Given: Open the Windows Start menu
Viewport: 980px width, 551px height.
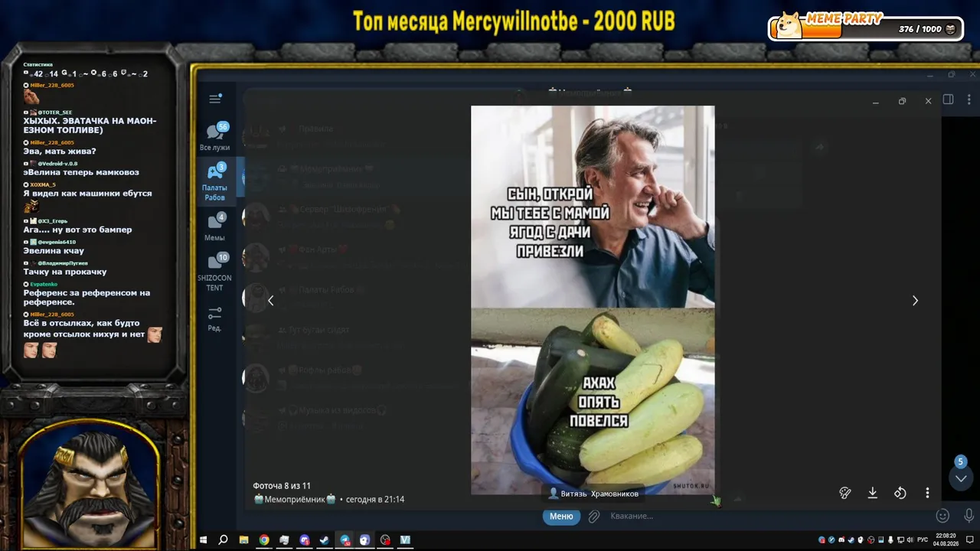Looking at the screenshot, I should tap(204, 540).
